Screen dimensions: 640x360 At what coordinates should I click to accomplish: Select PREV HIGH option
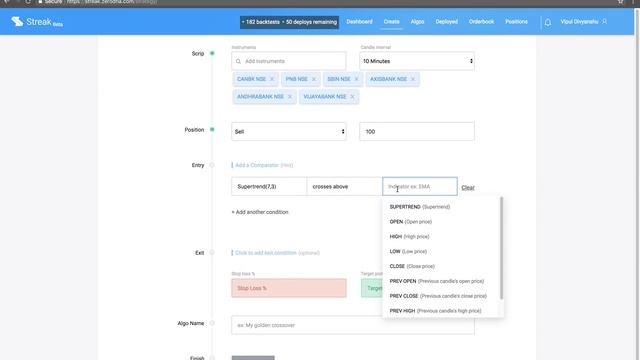(x=441, y=311)
